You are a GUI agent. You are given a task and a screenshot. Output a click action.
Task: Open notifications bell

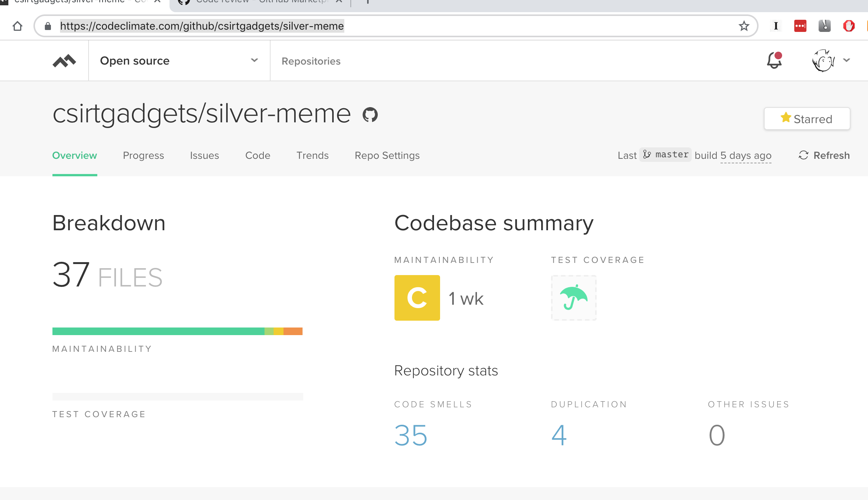coord(774,60)
